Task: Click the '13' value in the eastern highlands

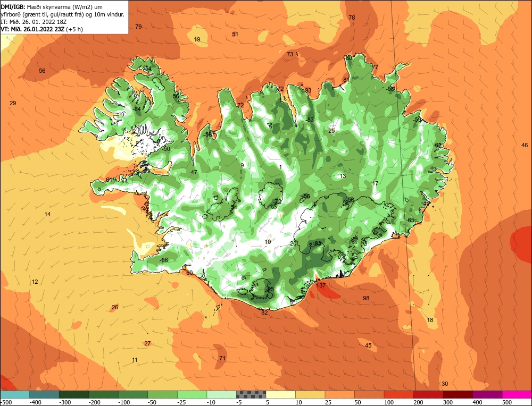Action: [343, 176]
